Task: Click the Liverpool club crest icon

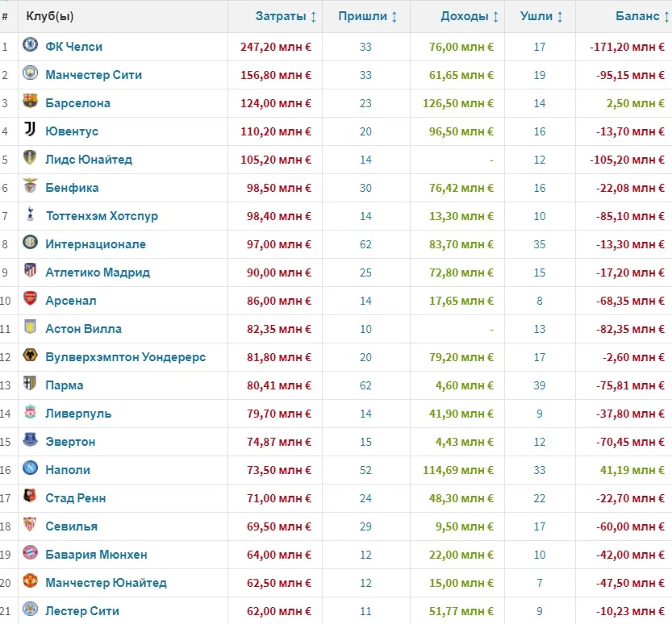Action: (x=30, y=413)
